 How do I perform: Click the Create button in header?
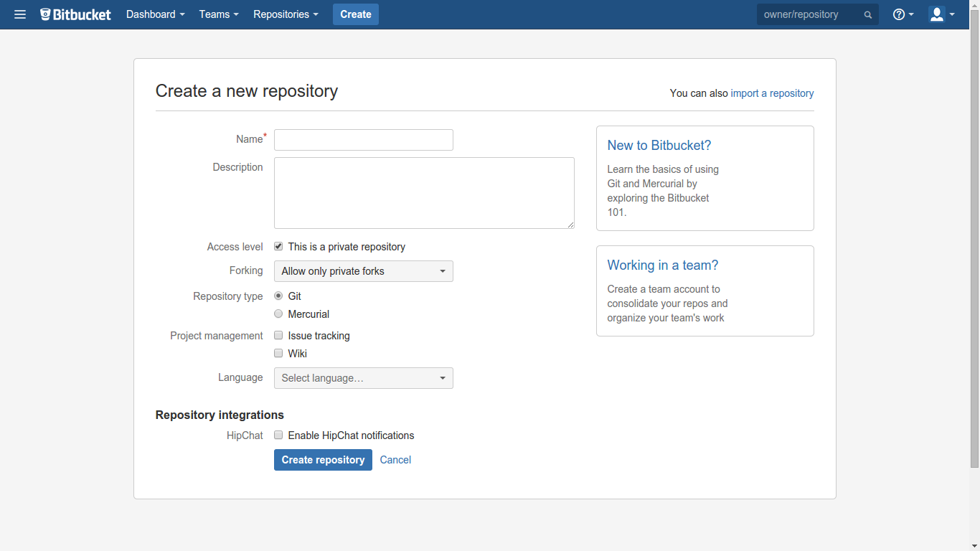pyautogui.click(x=356, y=14)
